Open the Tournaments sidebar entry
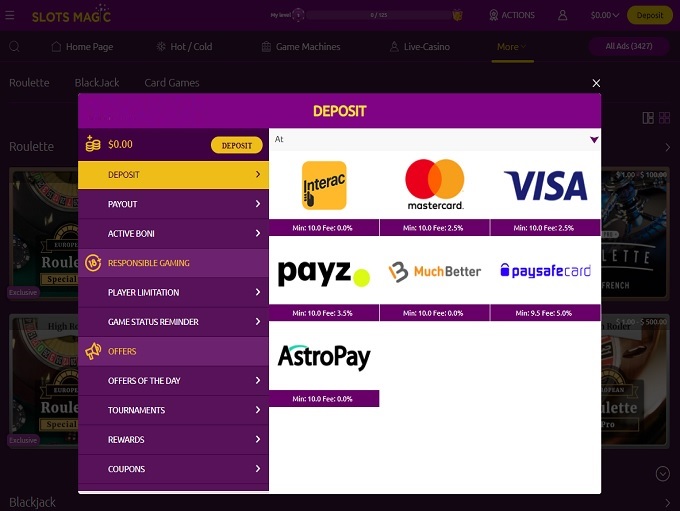Image resolution: width=680 pixels, height=511 pixels. click(x=173, y=410)
